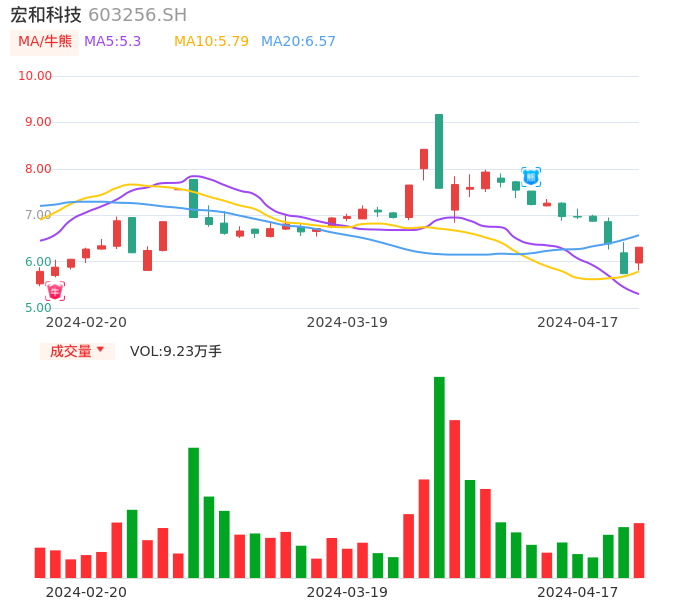Click the 2024-03-19 date under price chart

(347, 322)
